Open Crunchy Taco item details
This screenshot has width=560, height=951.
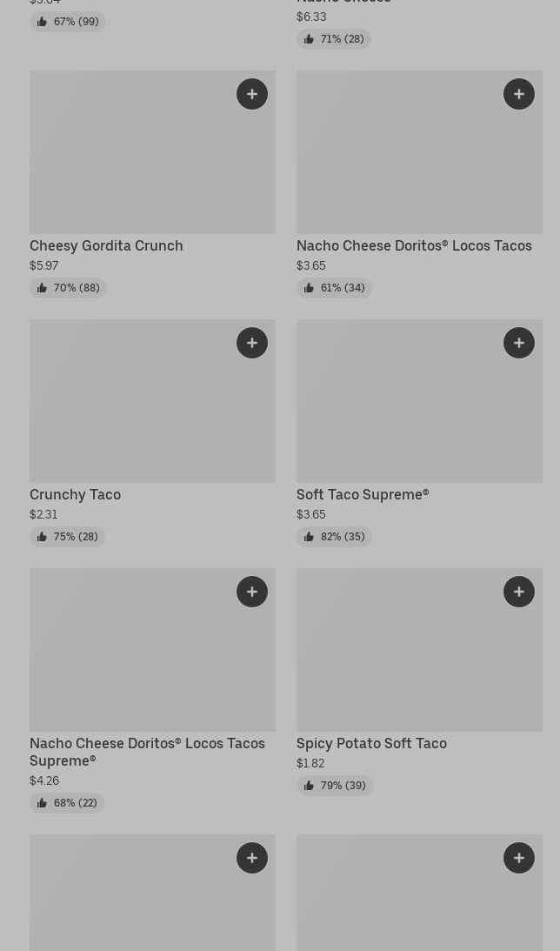75,495
